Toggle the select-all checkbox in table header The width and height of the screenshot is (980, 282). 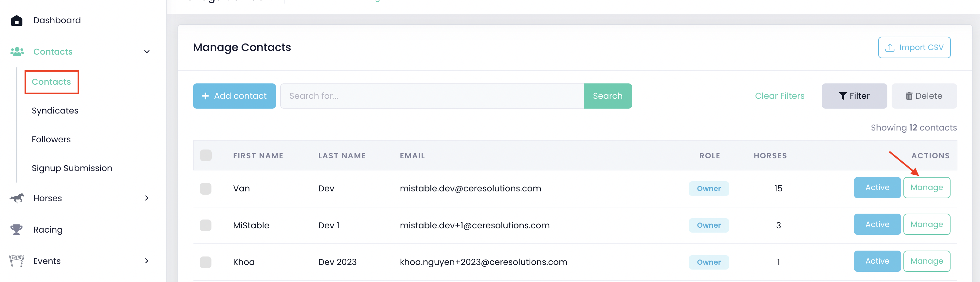206,155
